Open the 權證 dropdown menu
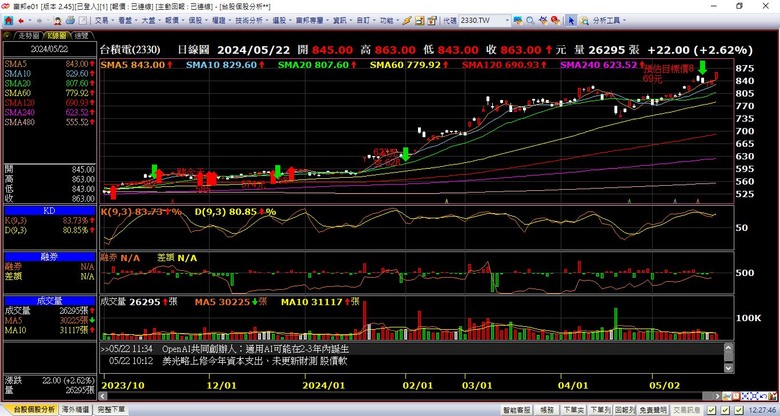 tap(221, 21)
